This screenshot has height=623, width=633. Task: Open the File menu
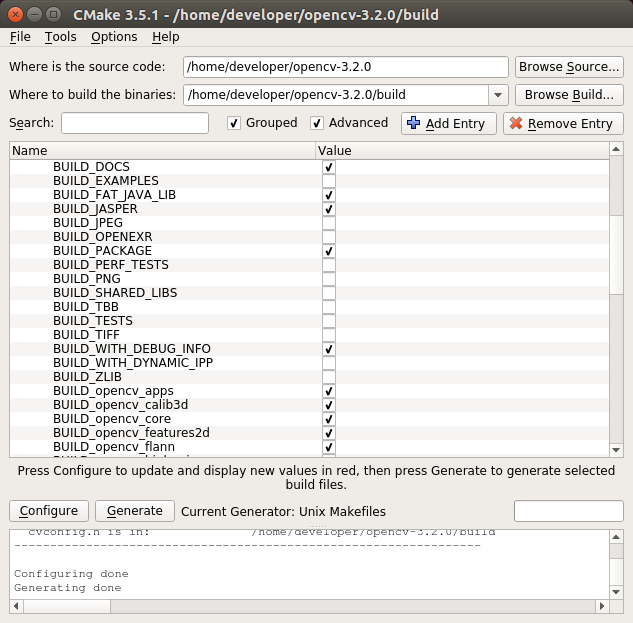[x=20, y=37]
